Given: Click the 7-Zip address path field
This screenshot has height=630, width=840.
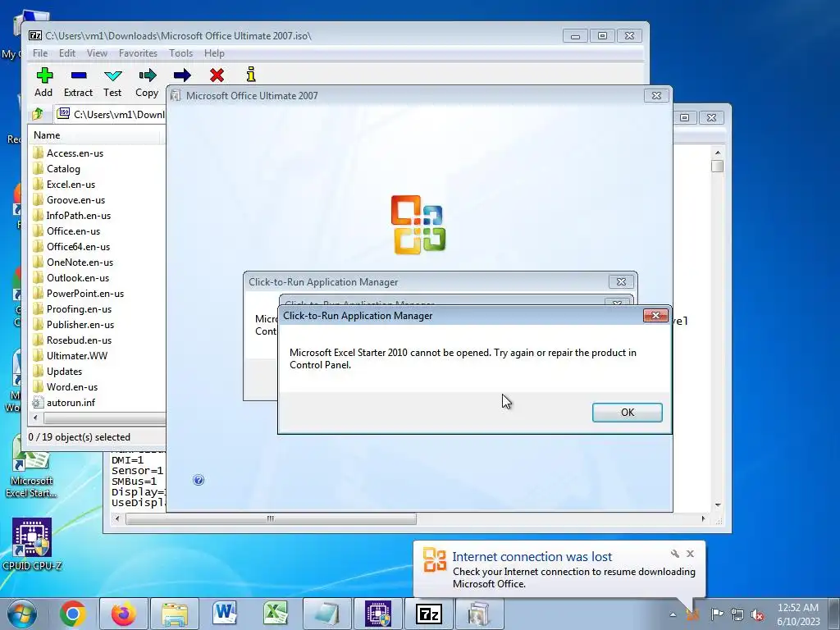Looking at the screenshot, I should coord(110,114).
